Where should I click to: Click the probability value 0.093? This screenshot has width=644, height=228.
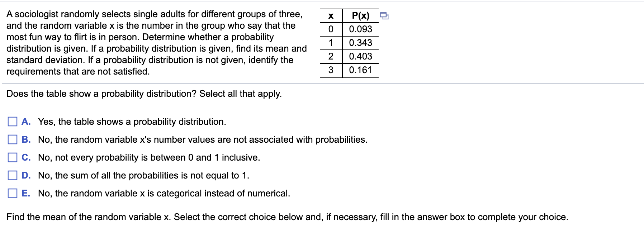pos(361,29)
